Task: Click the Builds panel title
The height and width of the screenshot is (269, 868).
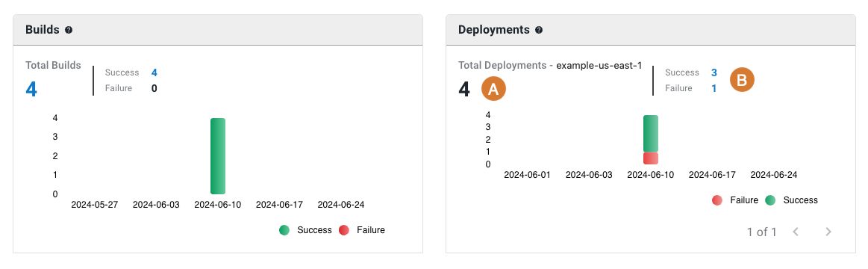Action: click(x=42, y=30)
